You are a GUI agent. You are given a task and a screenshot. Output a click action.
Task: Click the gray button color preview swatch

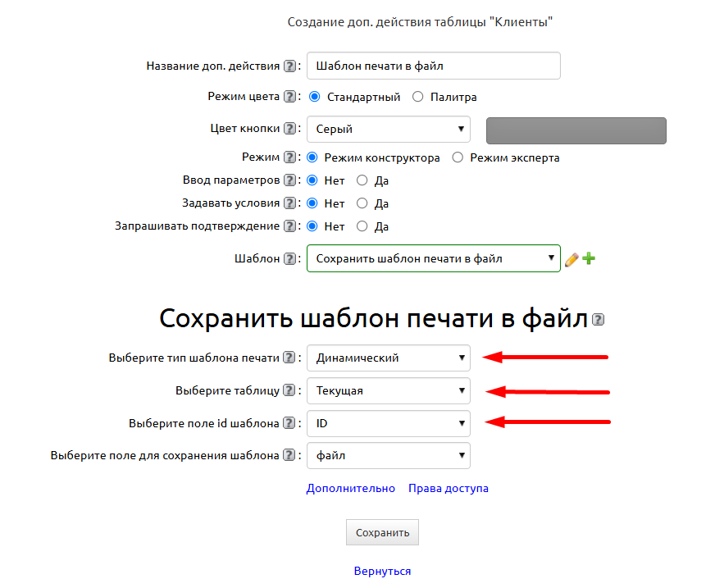(576, 130)
